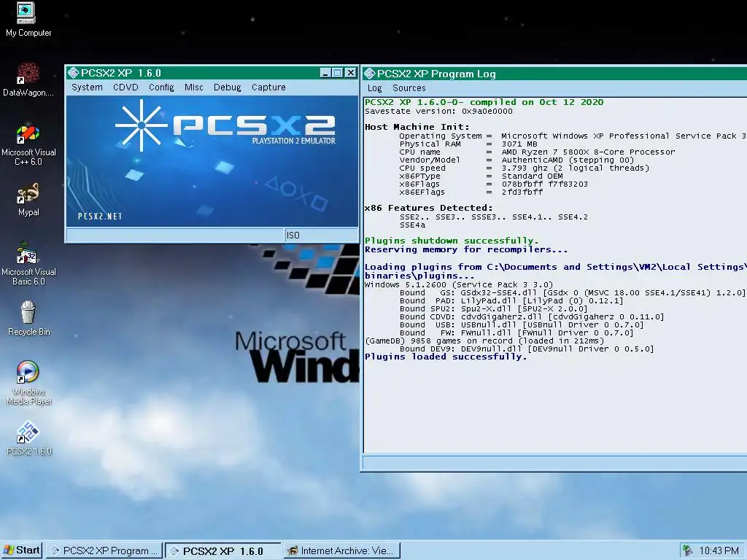Screen dimensions: 747x560
Task: Switch to PCSX2 XP Program Log taskbar button
Action: click(x=104, y=551)
